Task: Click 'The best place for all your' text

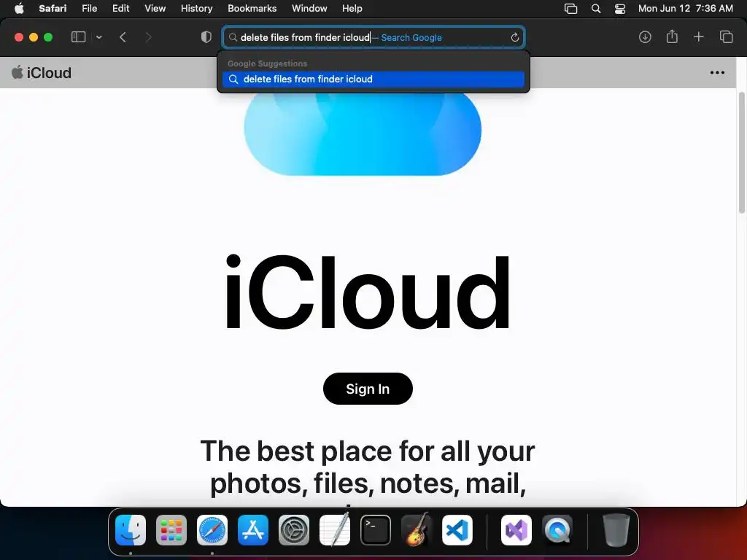Action: [368, 451]
